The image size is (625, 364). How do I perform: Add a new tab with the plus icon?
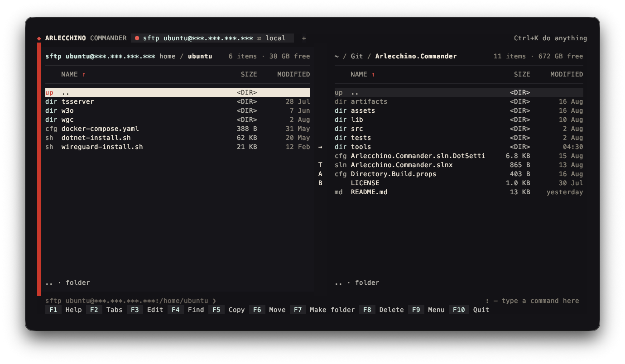click(x=304, y=38)
